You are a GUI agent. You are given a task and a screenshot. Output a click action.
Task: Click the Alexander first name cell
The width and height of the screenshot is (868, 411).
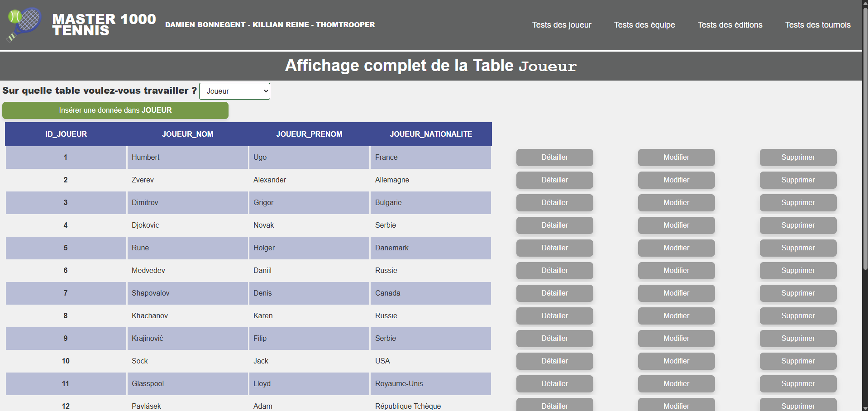pyautogui.click(x=310, y=180)
